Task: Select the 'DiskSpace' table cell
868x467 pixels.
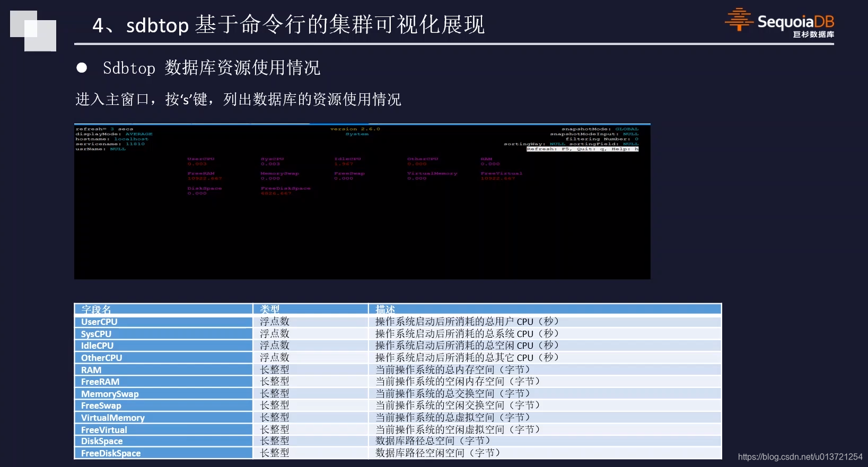Action: pyautogui.click(x=163, y=441)
